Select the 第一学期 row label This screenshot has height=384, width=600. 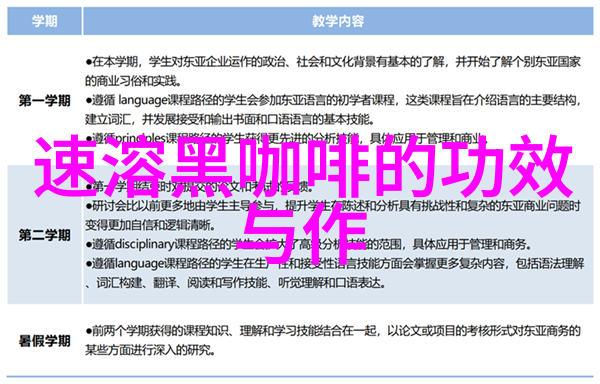[44, 101]
